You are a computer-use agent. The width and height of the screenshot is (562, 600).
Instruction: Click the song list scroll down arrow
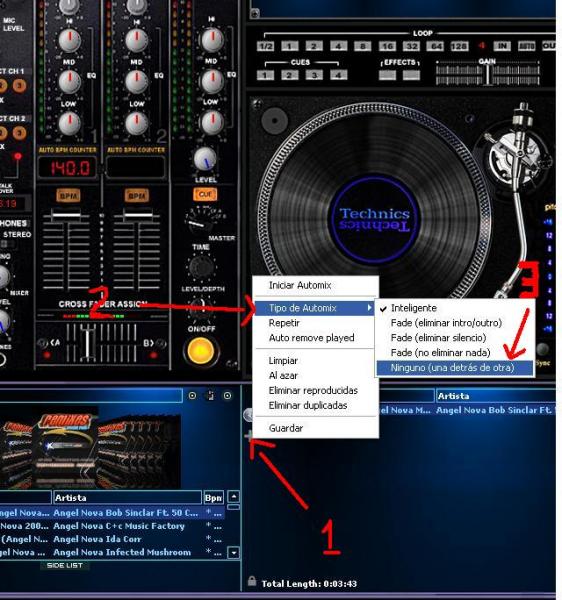tap(233, 553)
